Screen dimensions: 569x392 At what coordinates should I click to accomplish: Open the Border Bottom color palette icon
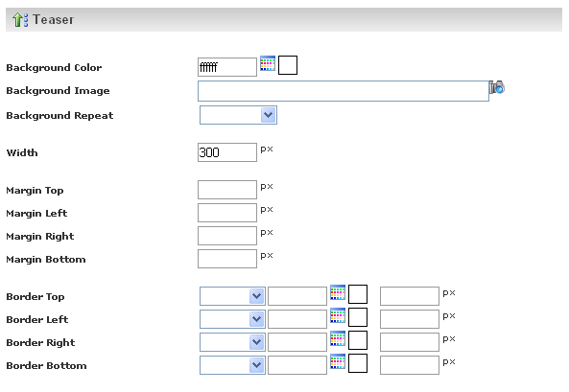click(338, 361)
